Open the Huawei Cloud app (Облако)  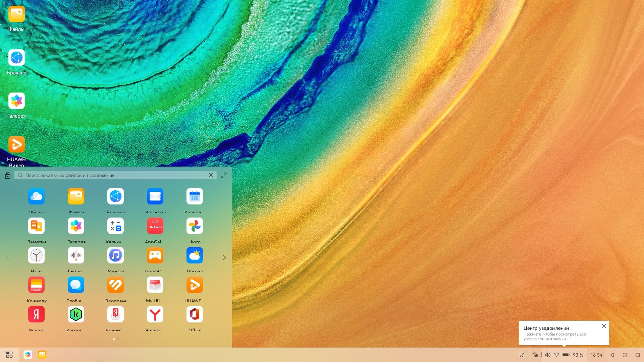pos(36,196)
